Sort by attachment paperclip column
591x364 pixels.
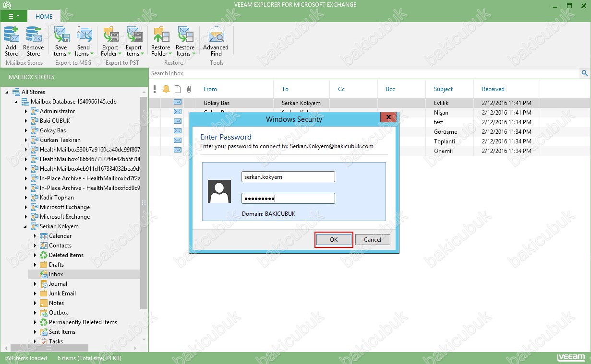point(189,89)
